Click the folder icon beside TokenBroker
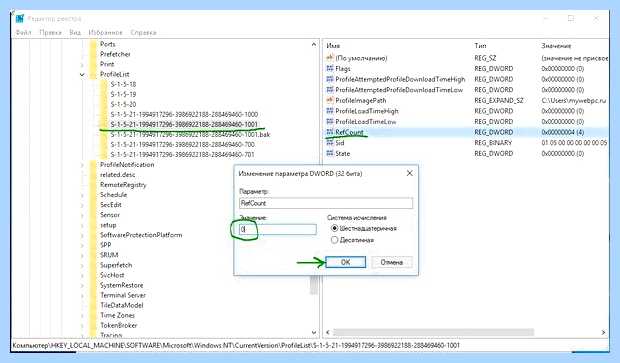Viewport: 620px width, 363px height. (93, 325)
